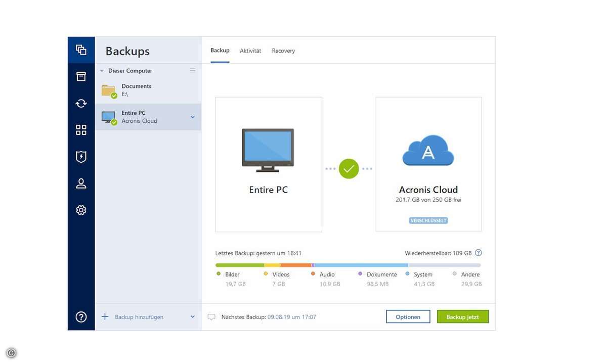Switch to the Aktivität tab
Screen dimensions: 607x364
coord(250,51)
